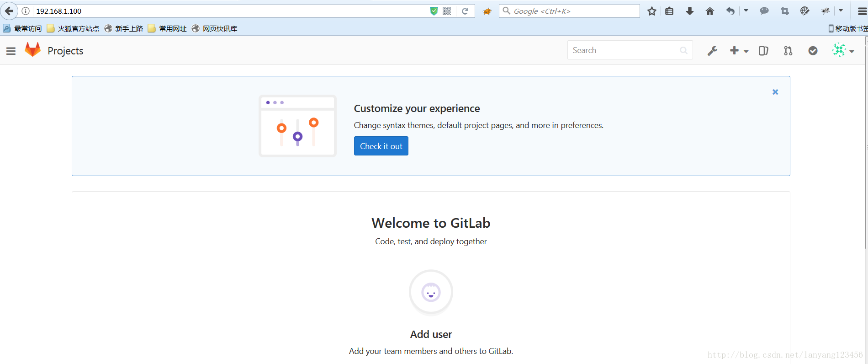Click the browser Back arrow button
Image resolution: width=868 pixels, height=364 pixels.
[9, 11]
